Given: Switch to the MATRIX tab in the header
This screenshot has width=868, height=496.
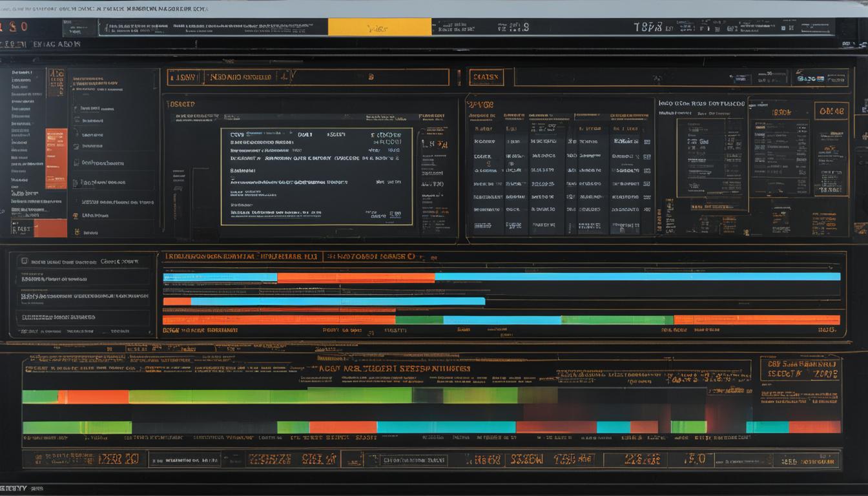Looking at the screenshot, I should pos(488,76).
